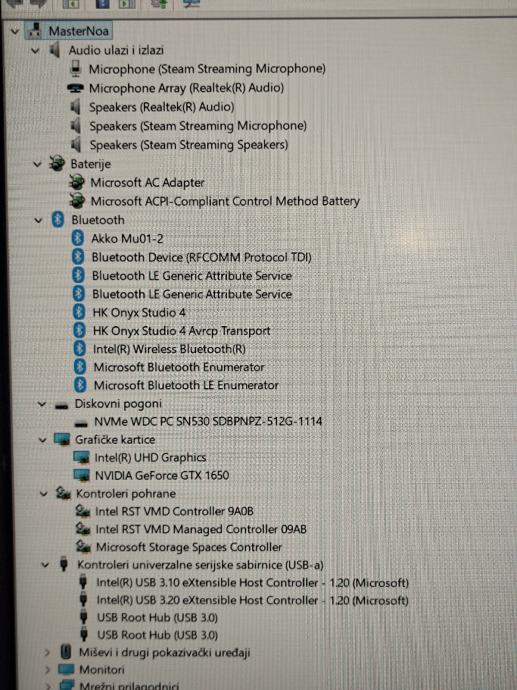Expand Miševi i drugi pokazivački uređaji
Viewport: 517px width, 690px height.
[x=47, y=652]
